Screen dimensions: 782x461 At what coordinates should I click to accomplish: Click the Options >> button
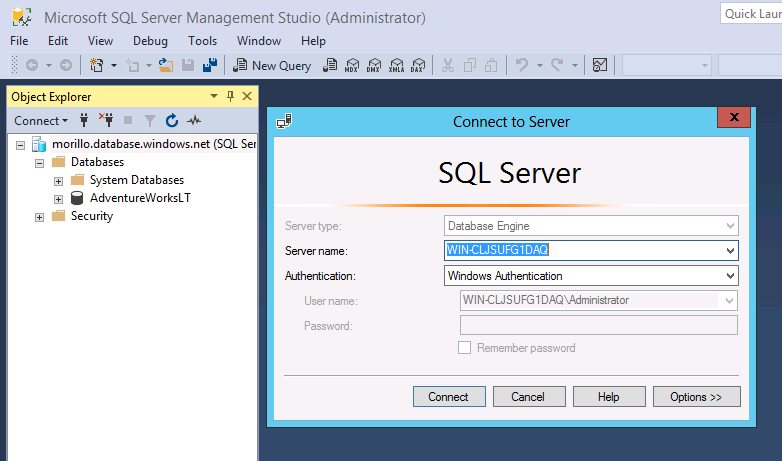(696, 397)
